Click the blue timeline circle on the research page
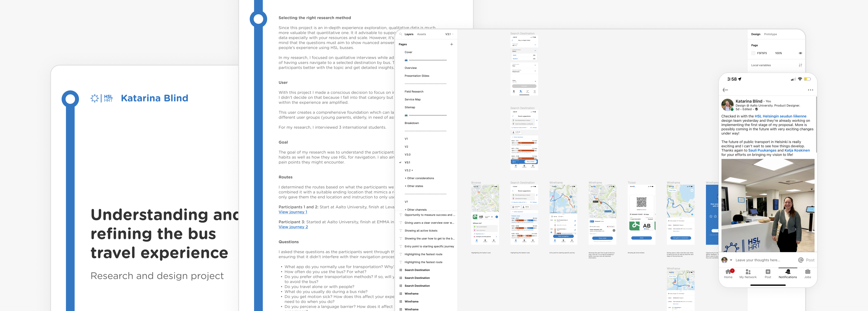This screenshot has width=868, height=311. coord(258,19)
